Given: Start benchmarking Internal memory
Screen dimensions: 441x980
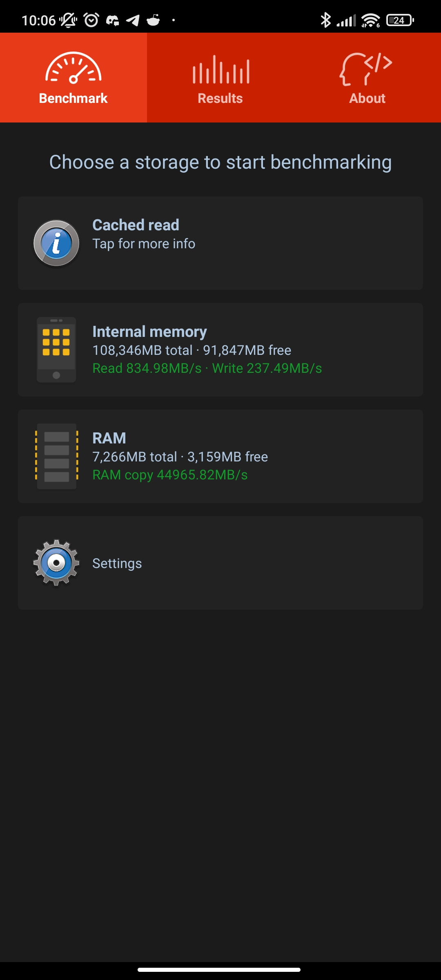Looking at the screenshot, I should pos(220,350).
